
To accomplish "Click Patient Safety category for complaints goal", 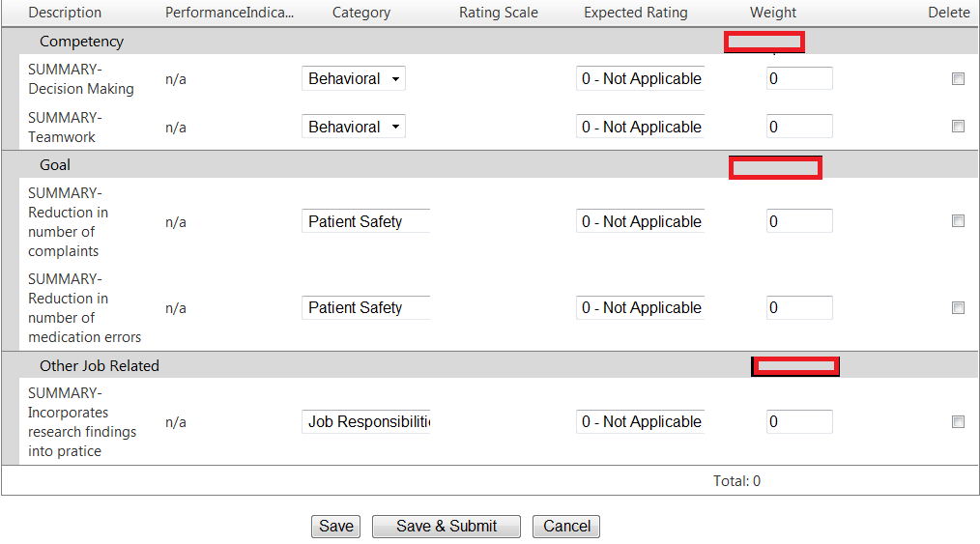I will [365, 221].
